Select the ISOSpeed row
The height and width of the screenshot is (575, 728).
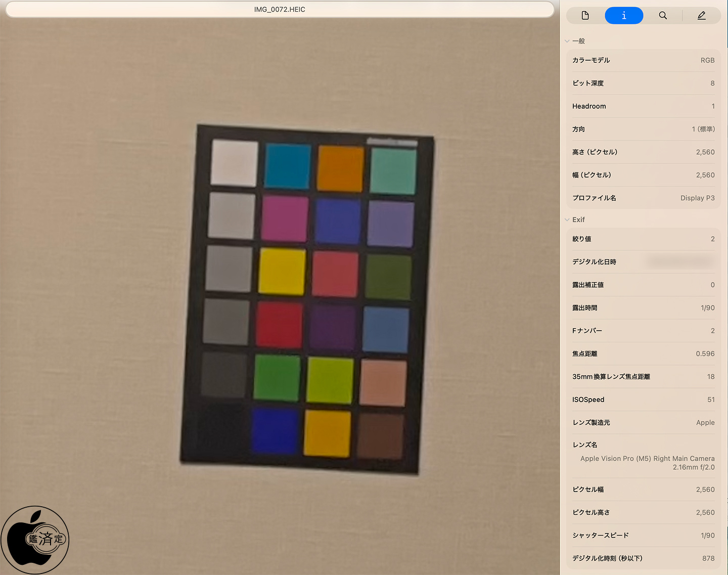[x=643, y=400]
